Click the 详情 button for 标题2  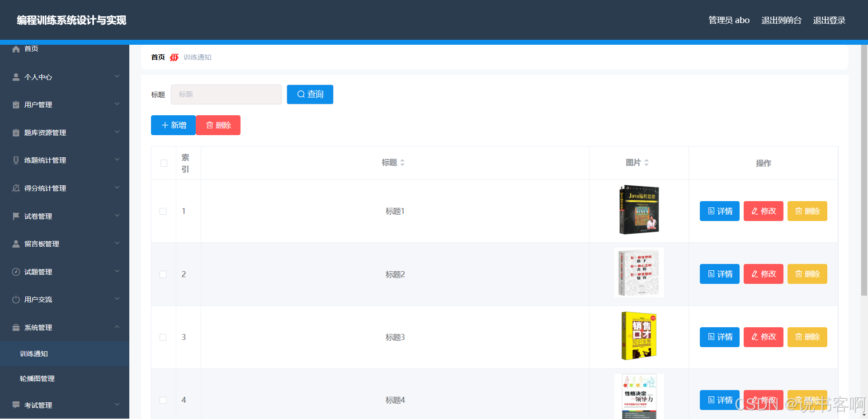point(720,274)
